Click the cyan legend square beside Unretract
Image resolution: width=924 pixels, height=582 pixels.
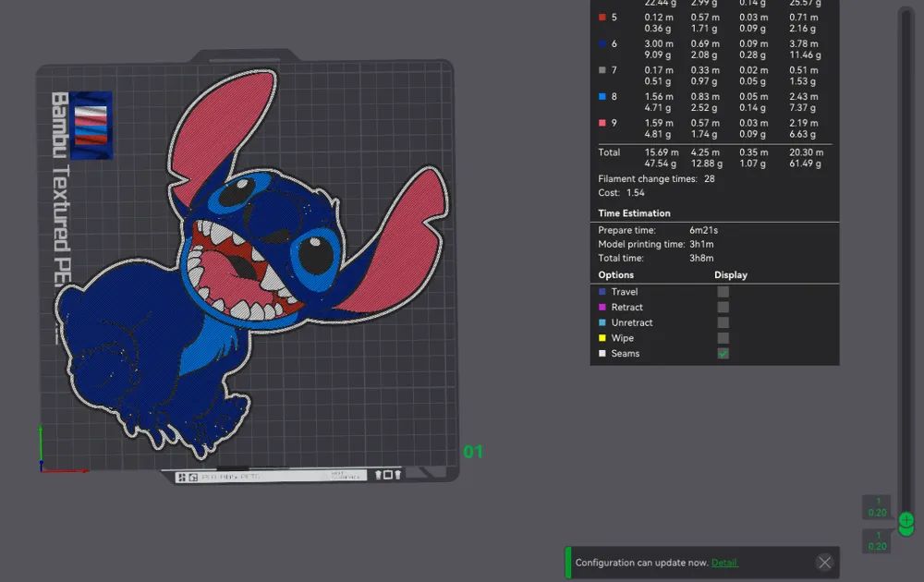602,322
